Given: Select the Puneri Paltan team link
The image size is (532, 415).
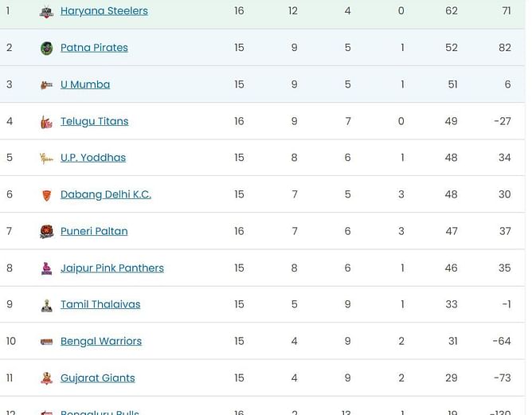Looking at the screenshot, I should [x=94, y=232].
